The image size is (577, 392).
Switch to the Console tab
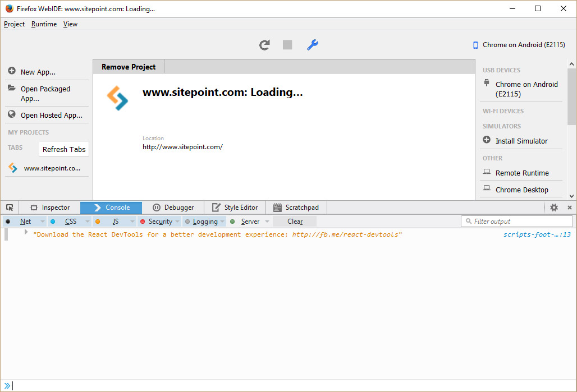111,207
